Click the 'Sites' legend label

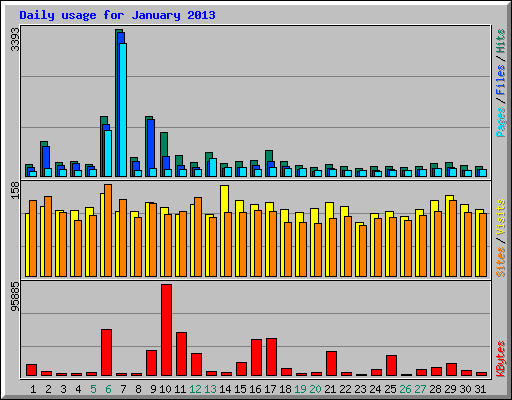[500, 262]
